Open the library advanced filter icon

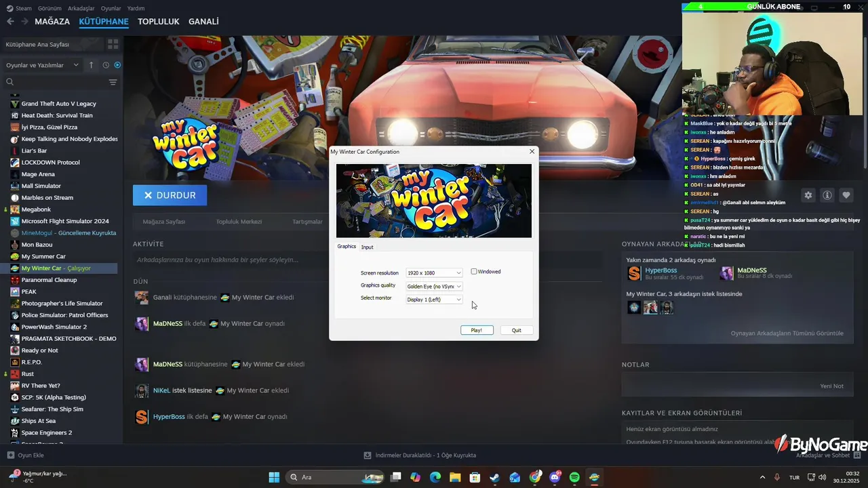tap(113, 82)
